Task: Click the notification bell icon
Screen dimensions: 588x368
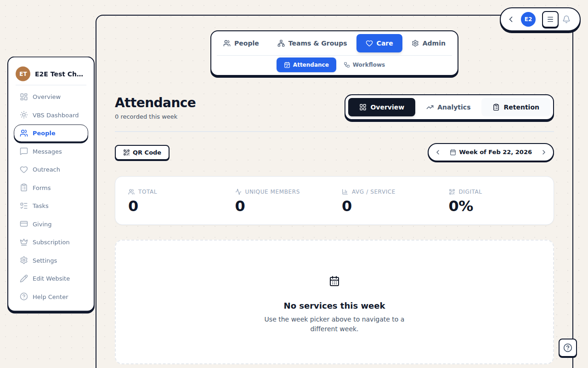Action: [x=566, y=19]
